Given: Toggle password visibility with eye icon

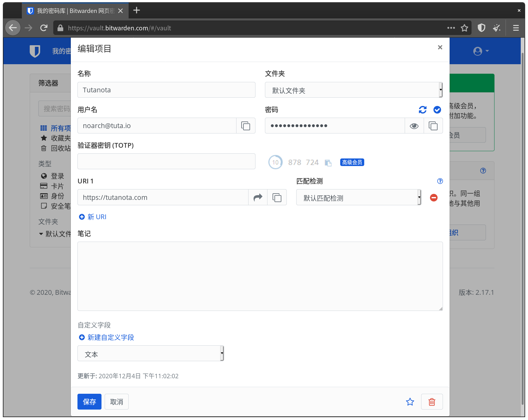Looking at the screenshot, I should click(414, 126).
